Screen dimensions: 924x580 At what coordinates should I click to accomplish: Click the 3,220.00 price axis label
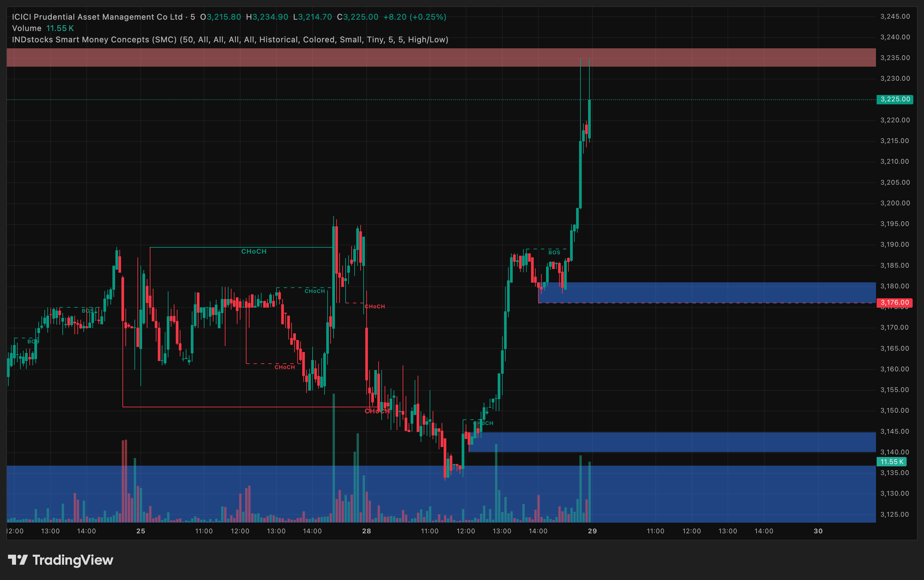tap(895, 120)
